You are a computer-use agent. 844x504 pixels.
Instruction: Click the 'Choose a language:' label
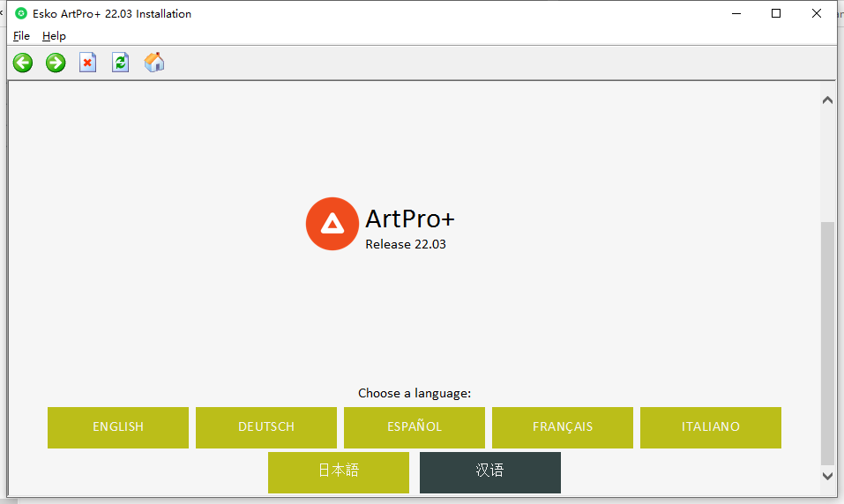pyautogui.click(x=415, y=393)
